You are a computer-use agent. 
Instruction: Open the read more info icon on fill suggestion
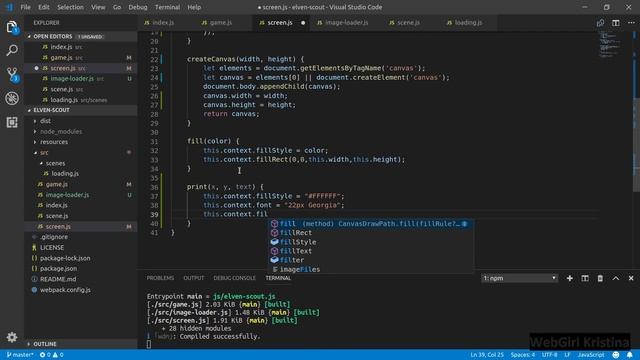[464, 224]
